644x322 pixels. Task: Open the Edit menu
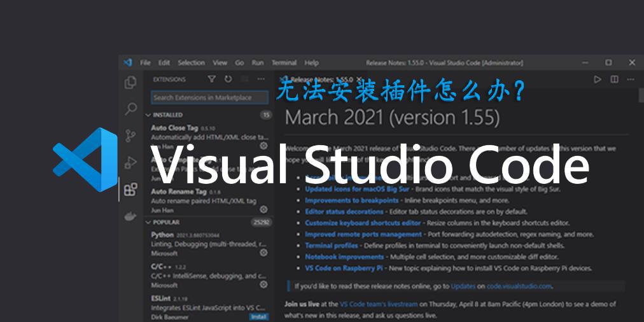[164, 63]
